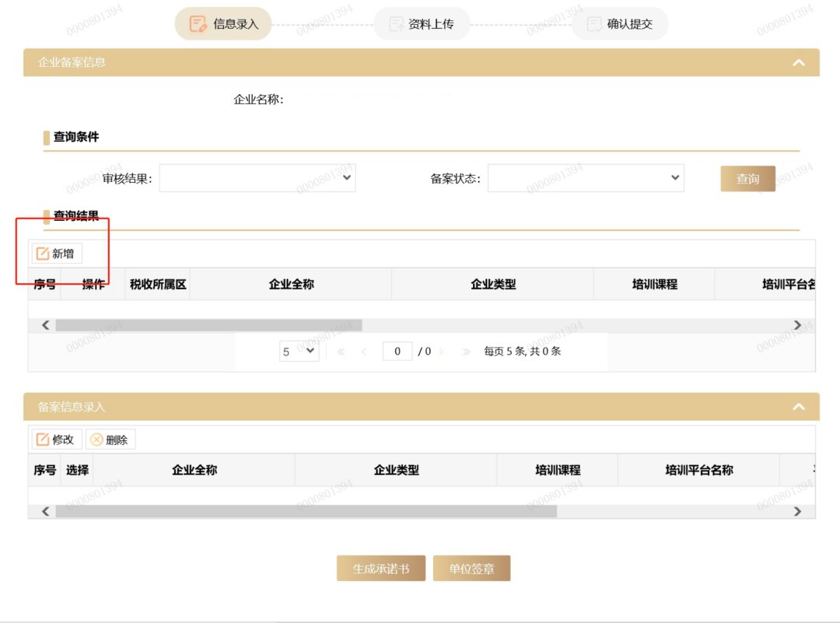840x623 pixels.
Task: Switch to the 确认提交 step
Action: [x=620, y=24]
